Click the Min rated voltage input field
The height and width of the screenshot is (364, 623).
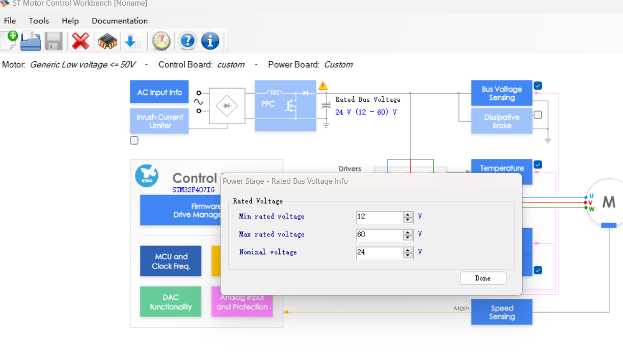coord(380,217)
